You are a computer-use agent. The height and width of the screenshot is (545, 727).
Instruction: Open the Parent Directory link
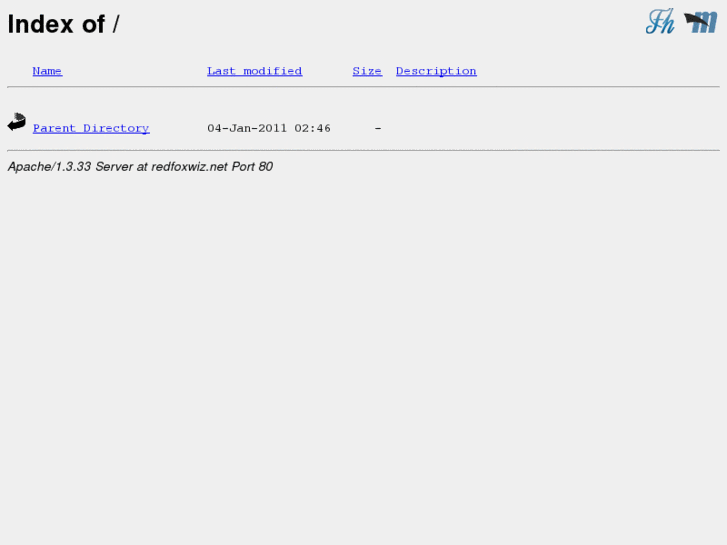point(91,128)
